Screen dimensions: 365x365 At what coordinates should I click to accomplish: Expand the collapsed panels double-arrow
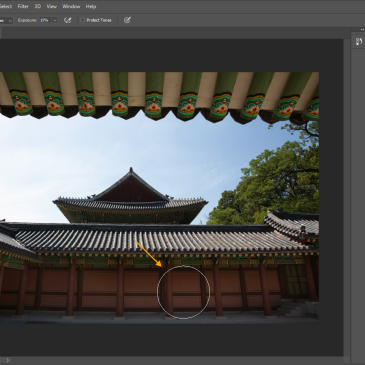(x=362, y=30)
